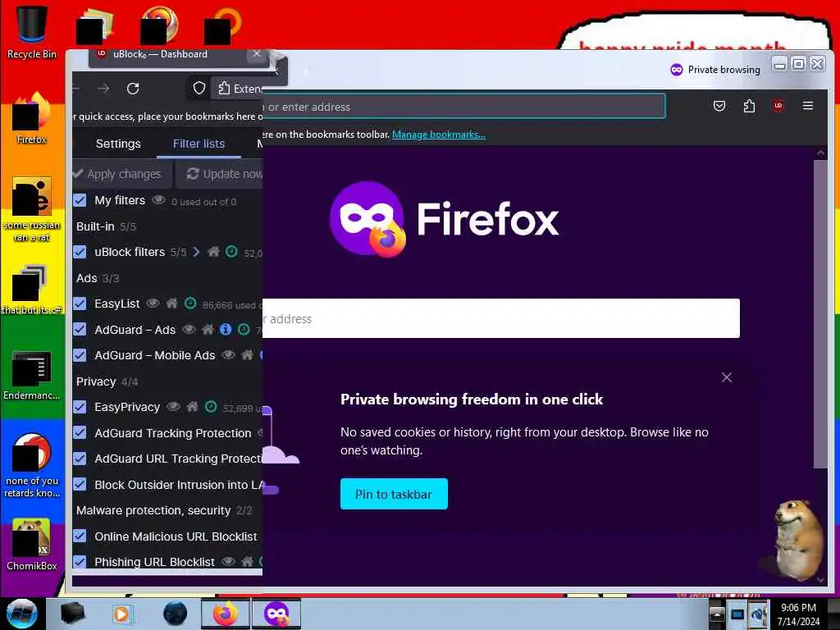Collapse the Privacy filter group header
The image size is (840, 630).
pyautogui.click(x=107, y=381)
